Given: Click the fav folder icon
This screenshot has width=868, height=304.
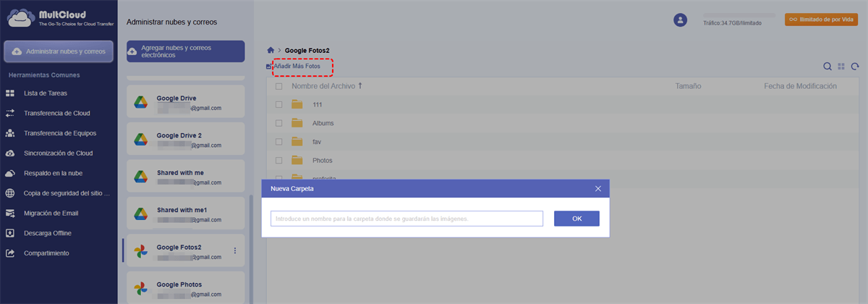Looking at the screenshot, I should [297, 142].
